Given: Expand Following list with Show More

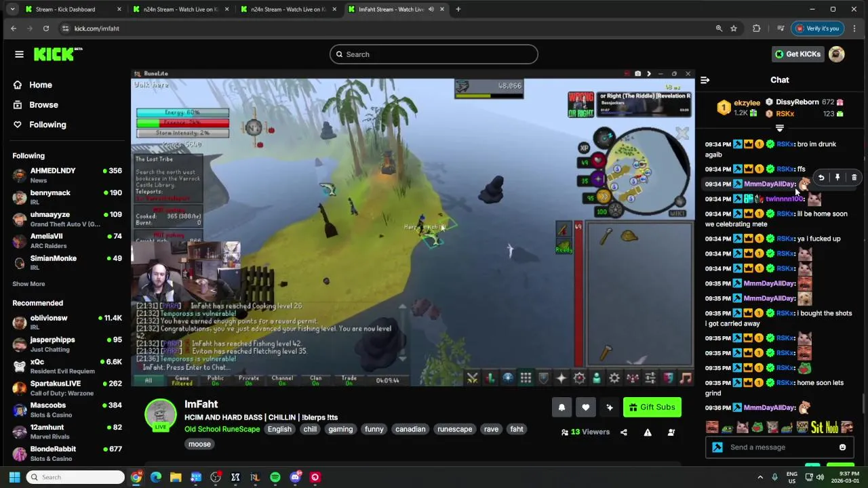Looking at the screenshot, I should 28,284.
